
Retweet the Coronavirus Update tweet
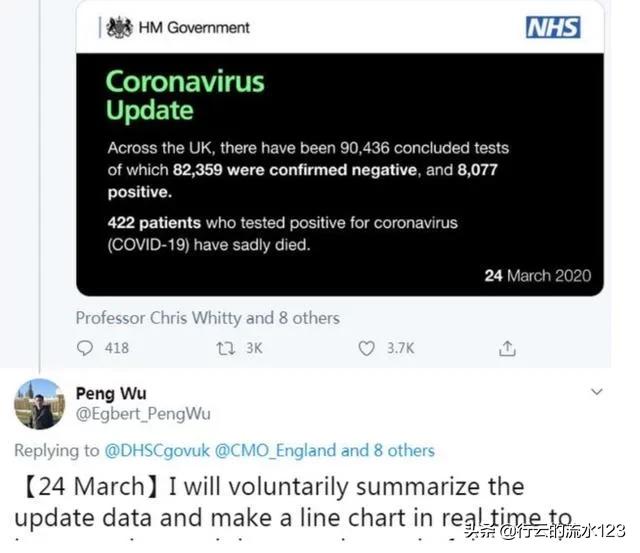[x=226, y=348]
